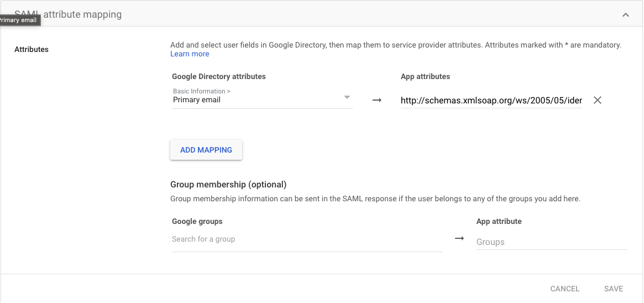This screenshot has width=644, height=303.
Task: Click the Google groups label
Action: click(x=197, y=221)
